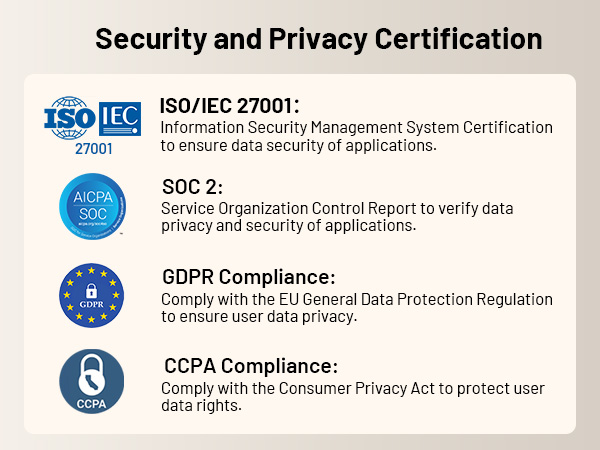Click the blue IEC square logo

114,119
